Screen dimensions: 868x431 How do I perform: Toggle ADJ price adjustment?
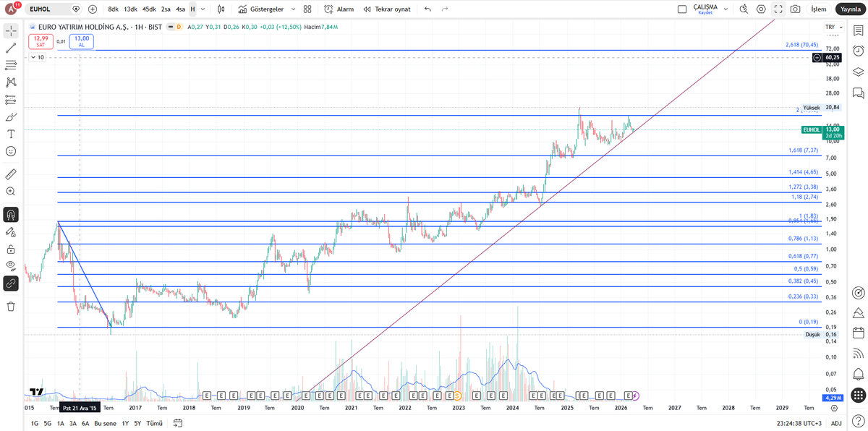[x=836, y=424]
